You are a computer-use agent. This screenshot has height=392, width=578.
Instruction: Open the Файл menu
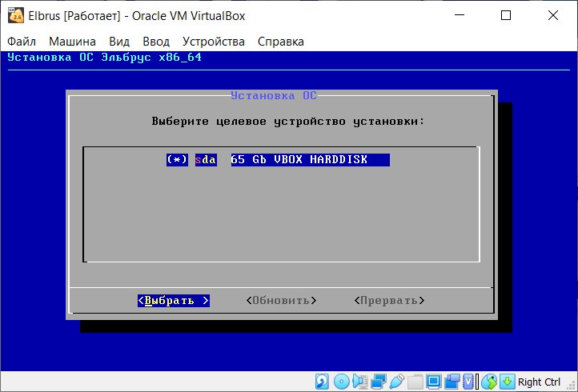click(22, 42)
